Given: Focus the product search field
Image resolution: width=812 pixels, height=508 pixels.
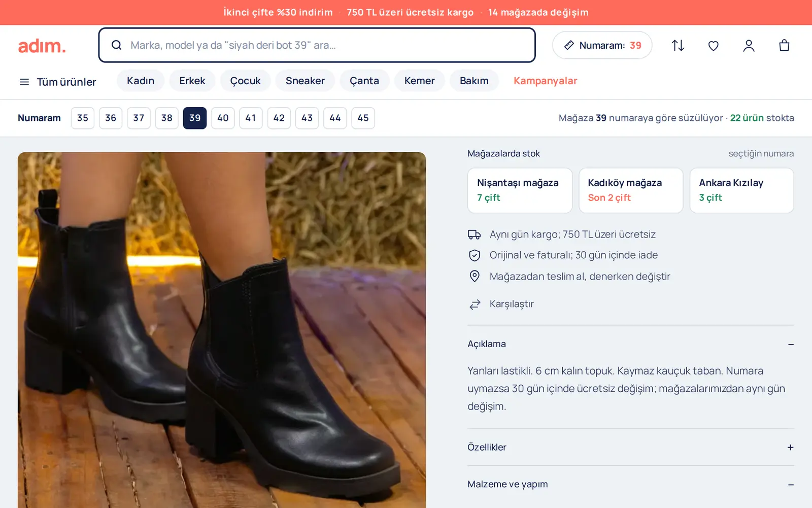Looking at the screenshot, I should click(x=317, y=45).
